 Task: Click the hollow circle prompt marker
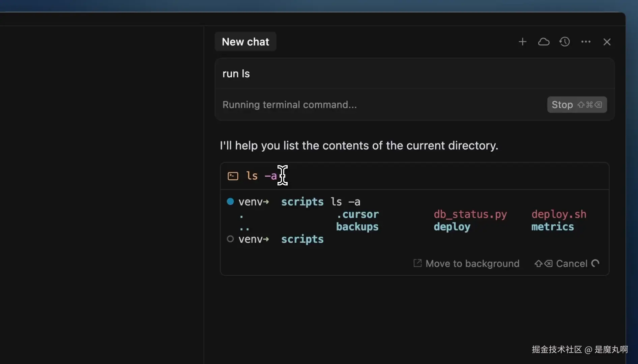pyautogui.click(x=230, y=239)
